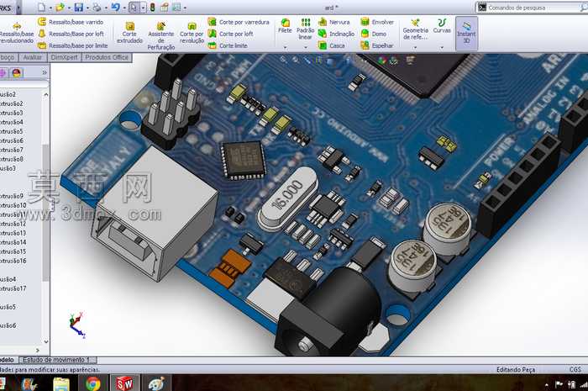Screen dimensions: 588x391
Task: Select Ressalto/base varrido
Action: click(71, 22)
